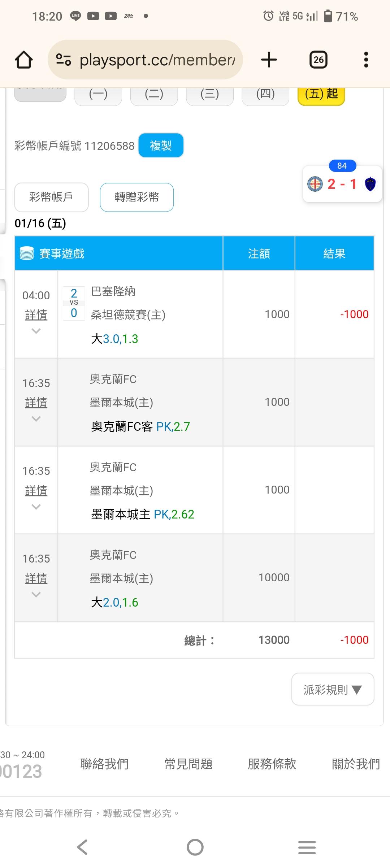The width and height of the screenshot is (390, 868).
Task: Click the 複製 button beside account number
Action: [x=161, y=146]
